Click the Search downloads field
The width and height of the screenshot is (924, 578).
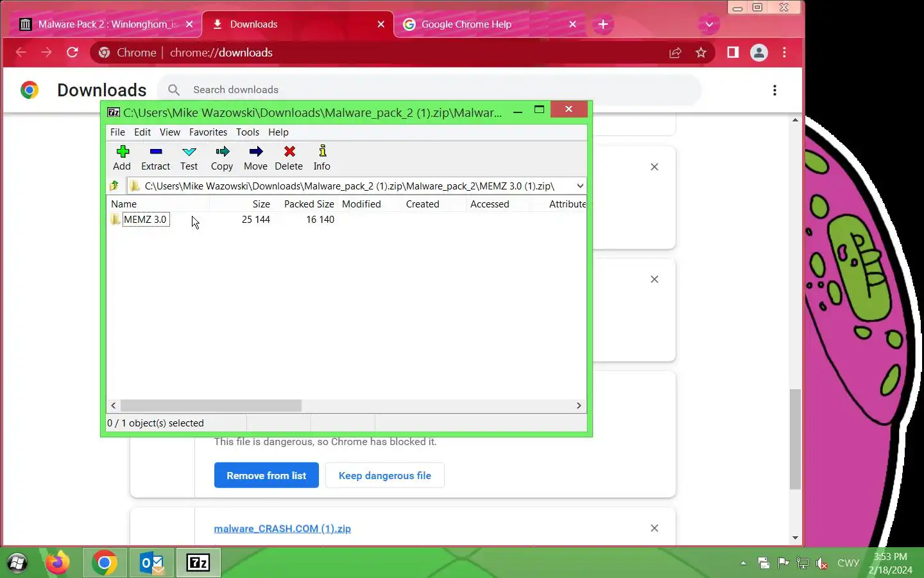pyautogui.click(x=430, y=90)
